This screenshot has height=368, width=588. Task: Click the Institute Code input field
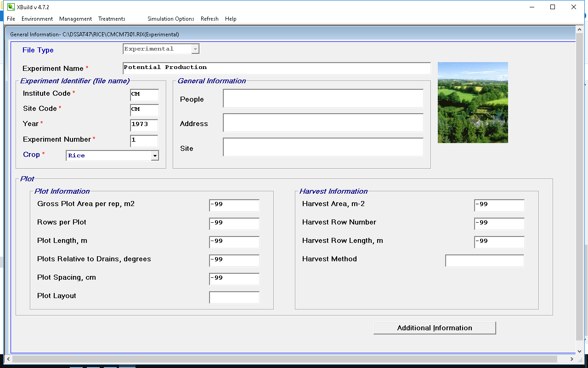point(144,95)
